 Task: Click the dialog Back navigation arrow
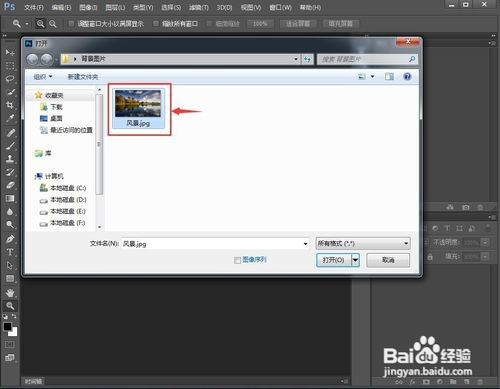pyautogui.click(x=32, y=59)
